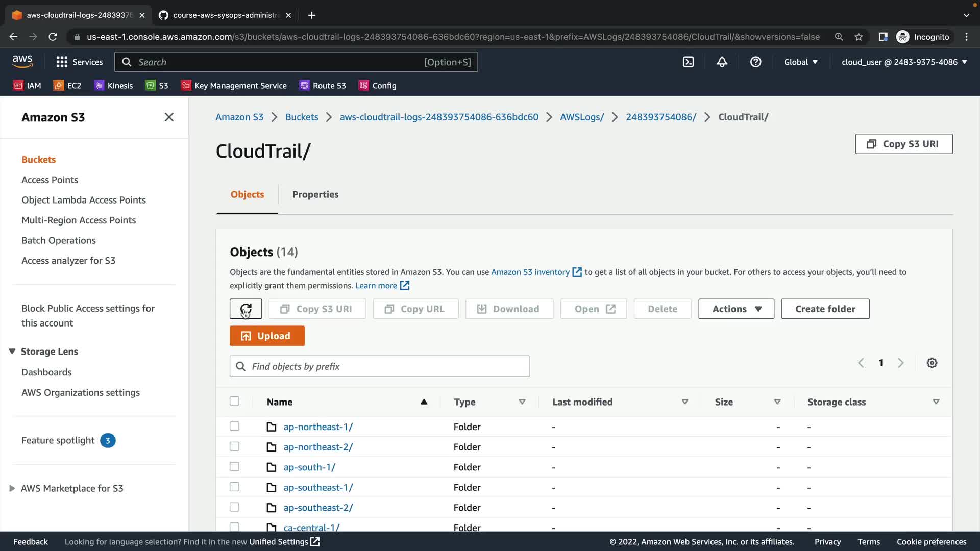
Task: Open the notifications bell
Action: coord(722,62)
